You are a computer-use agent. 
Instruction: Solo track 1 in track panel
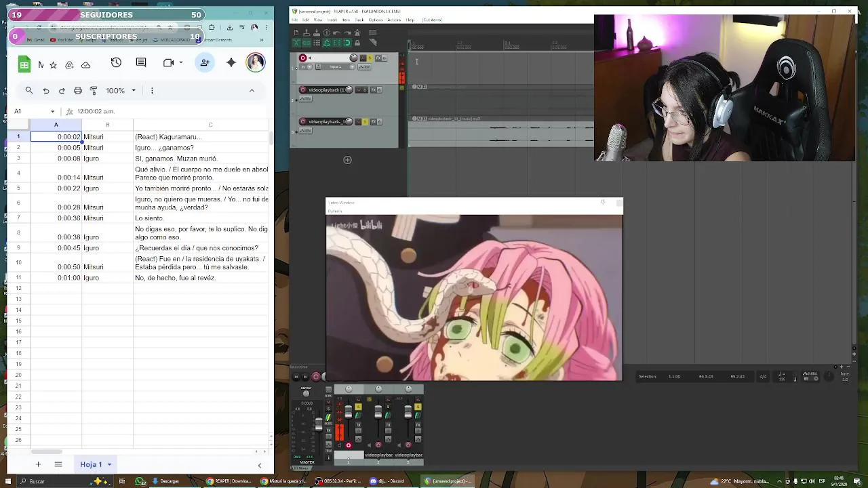[370, 58]
